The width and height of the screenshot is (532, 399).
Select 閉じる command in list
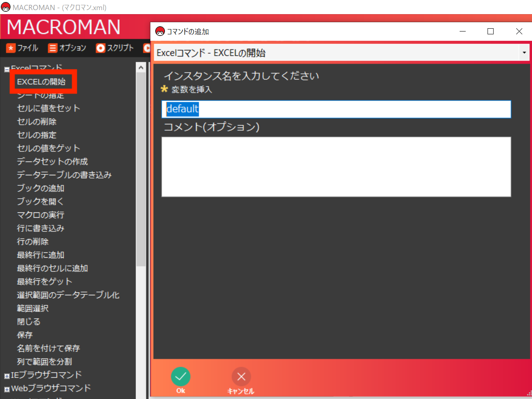[x=29, y=321]
